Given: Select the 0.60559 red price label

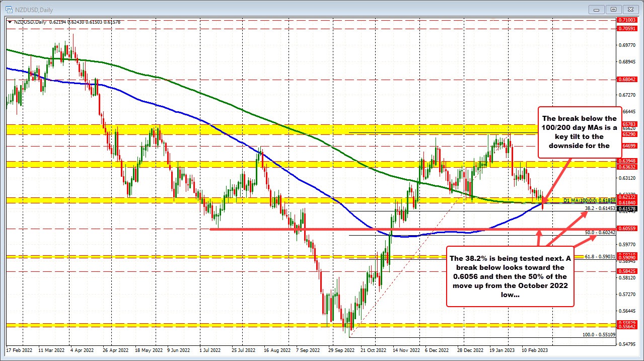Looking at the screenshot, I should 627,229.
